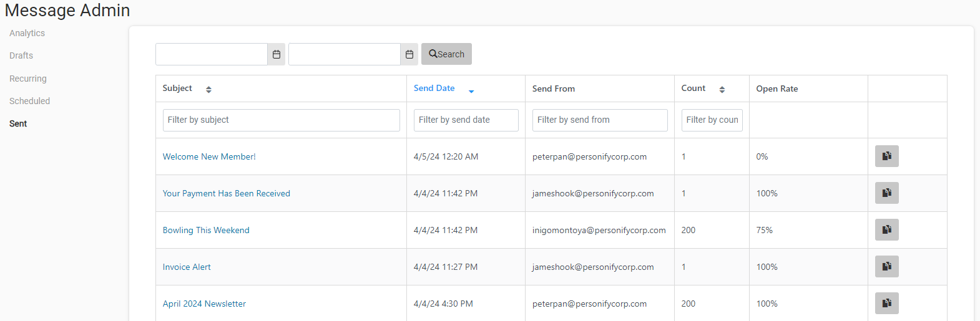Image resolution: width=980 pixels, height=321 pixels.
Task: Open the start date calendar picker icon
Action: coord(277,54)
